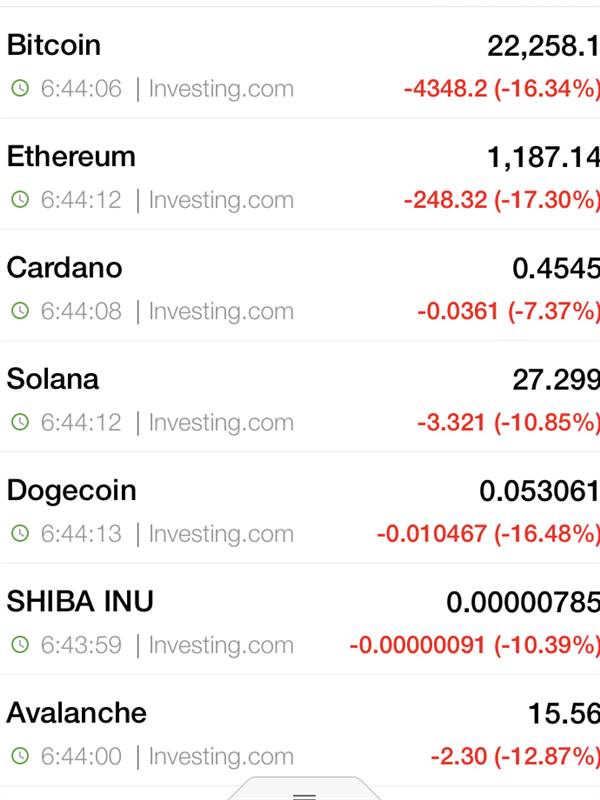Select the Dogecoin entry
The height and width of the screenshot is (800, 600).
(x=300, y=508)
